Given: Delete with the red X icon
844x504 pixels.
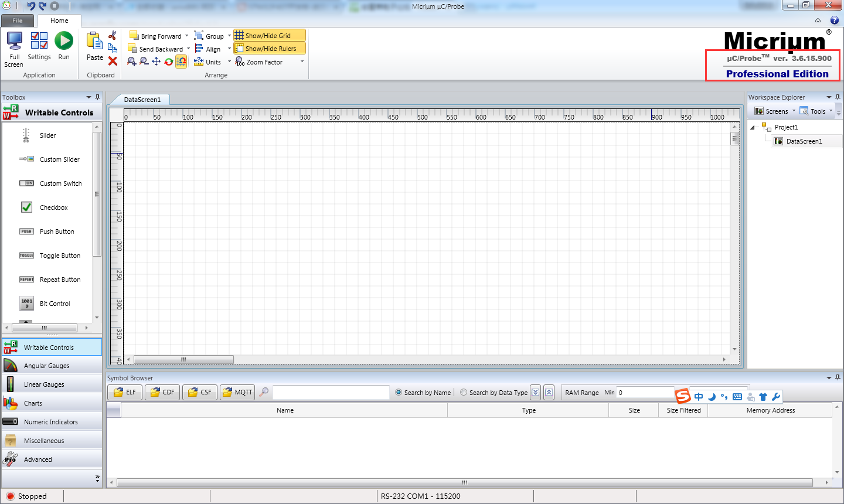Looking at the screenshot, I should tap(113, 61).
